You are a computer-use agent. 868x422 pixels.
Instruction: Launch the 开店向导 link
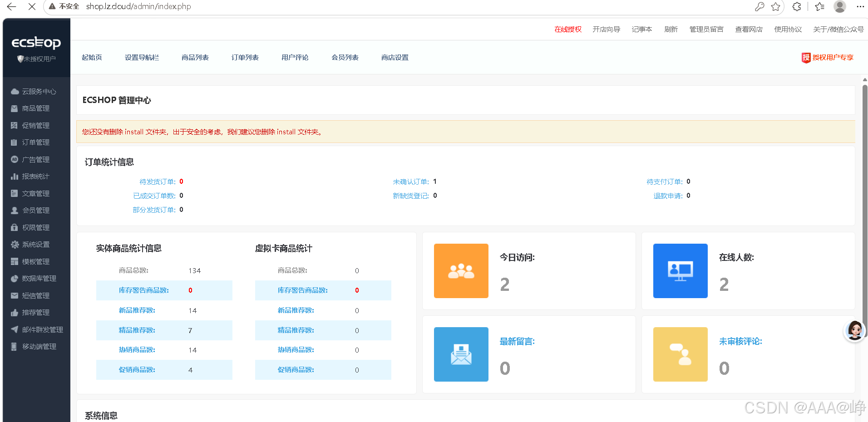click(606, 29)
